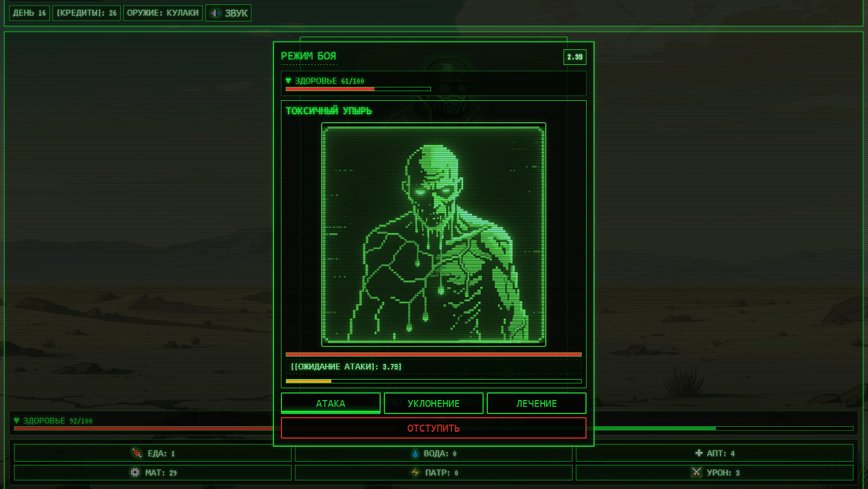Click the ДЕНЬ 16 indicator

pos(29,13)
